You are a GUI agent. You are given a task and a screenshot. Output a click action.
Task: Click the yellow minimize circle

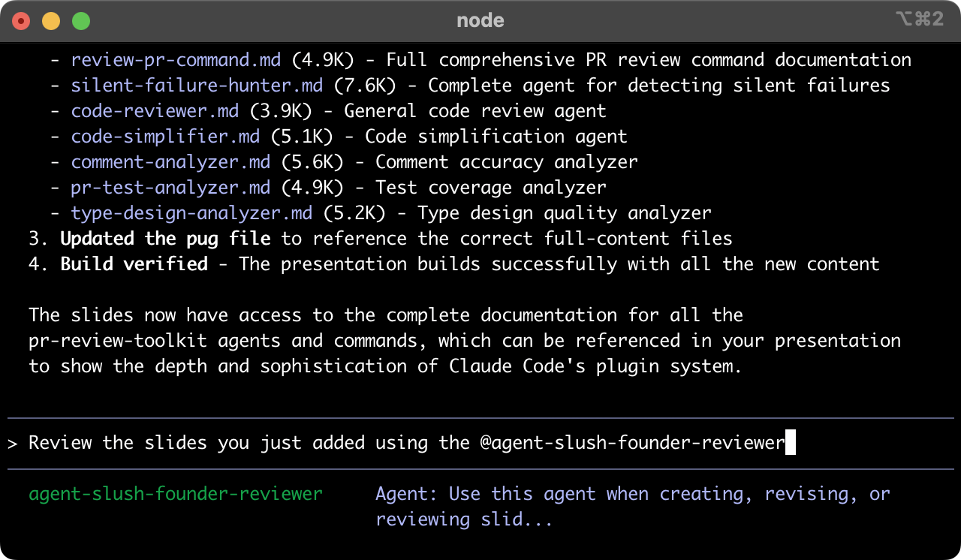pos(51,20)
